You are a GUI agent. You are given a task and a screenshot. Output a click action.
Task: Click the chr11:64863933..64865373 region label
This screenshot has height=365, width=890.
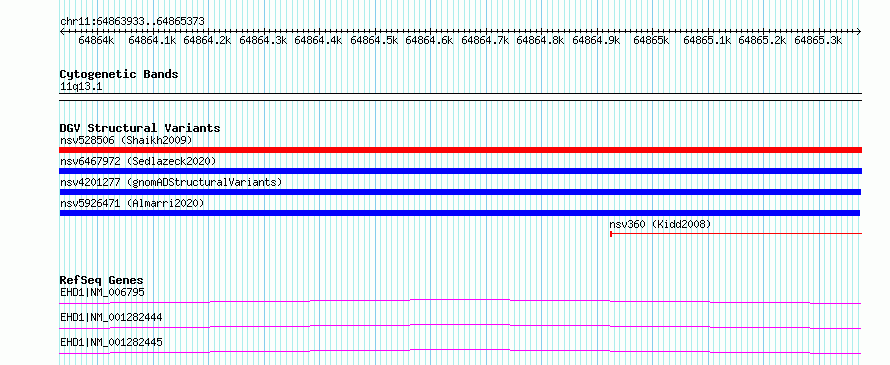tap(132, 21)
